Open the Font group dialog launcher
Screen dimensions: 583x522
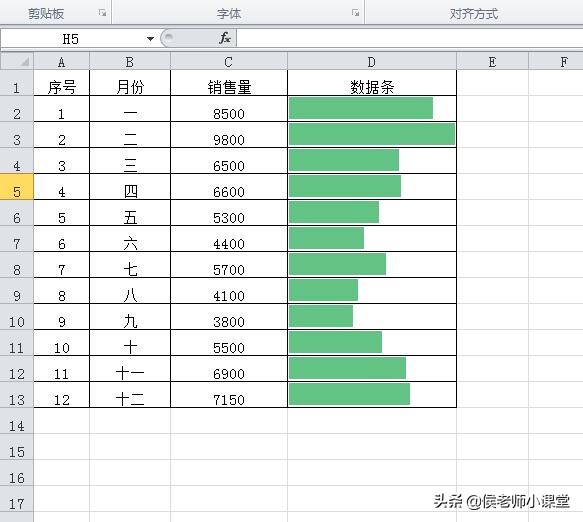tap(355, 13)
